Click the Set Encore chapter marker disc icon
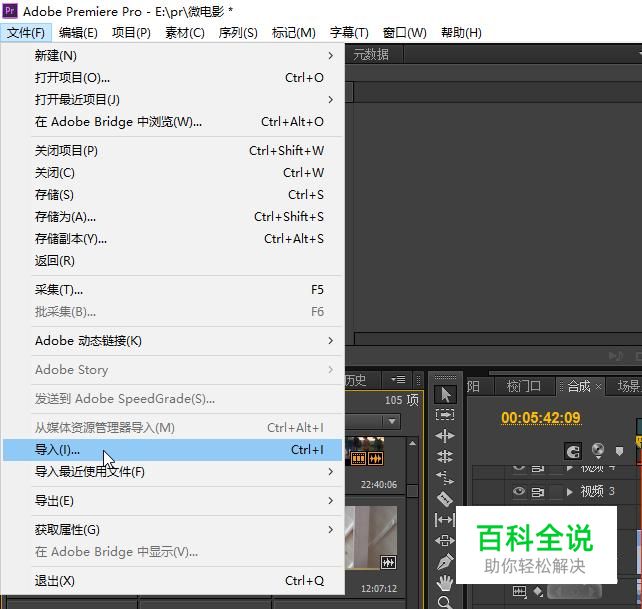The height and width of the screenshot is (609, 642). point(598,450)
